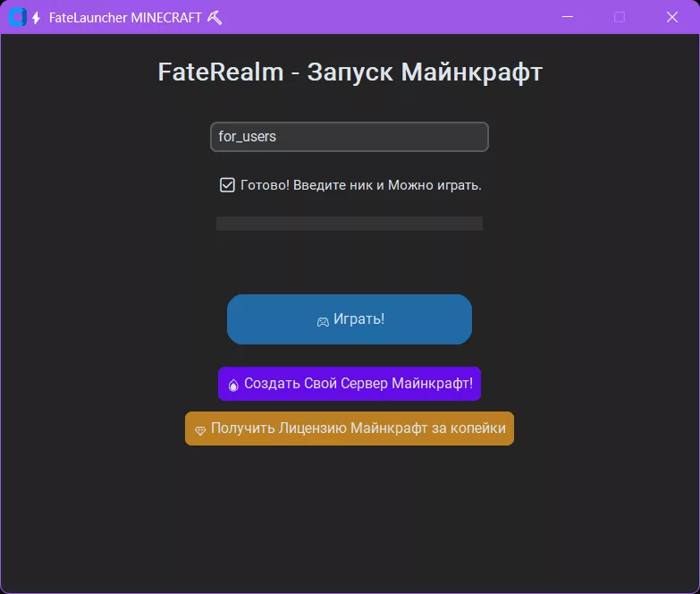
Task: Click the flame icon on purple server button
Action: 233,385
